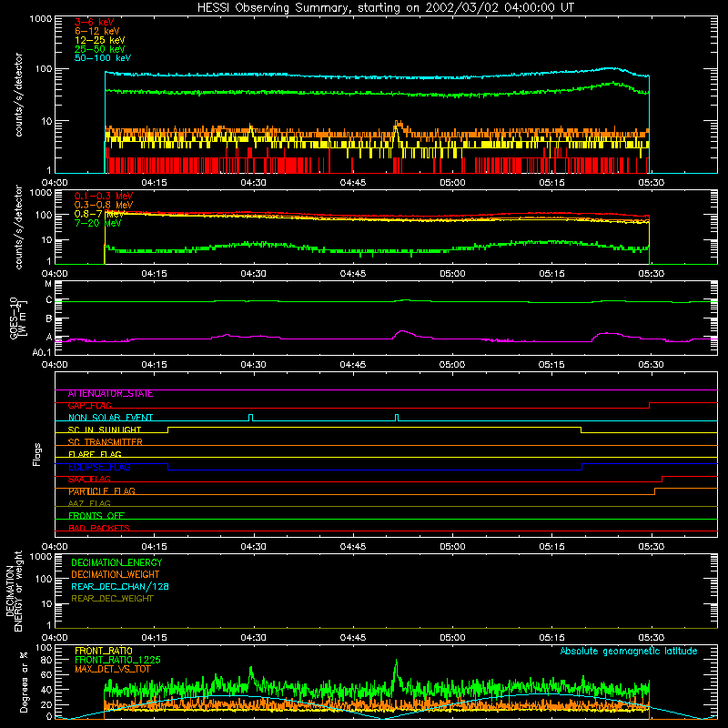This screenshot has width=728, height=728.
Task: Click the FLARE_FLAG label
Action: point(95,454)
